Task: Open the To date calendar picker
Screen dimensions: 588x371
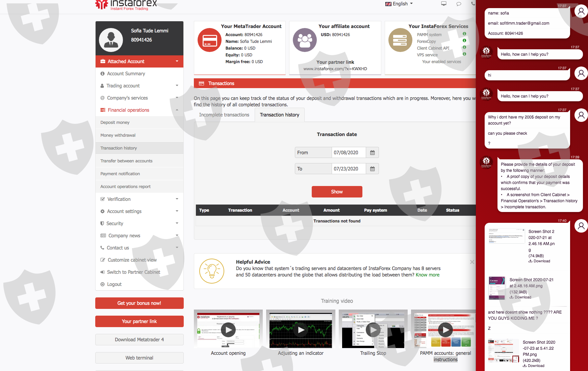Action: 372,169
